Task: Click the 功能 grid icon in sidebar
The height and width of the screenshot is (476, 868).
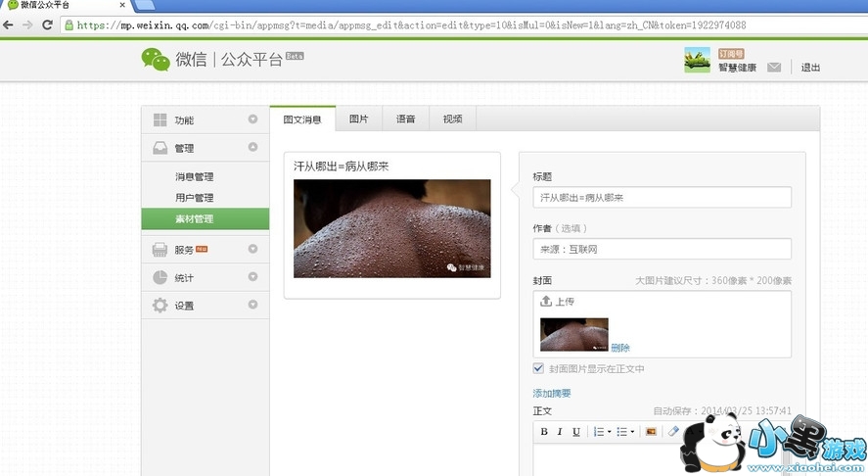Action: (160, 119)
